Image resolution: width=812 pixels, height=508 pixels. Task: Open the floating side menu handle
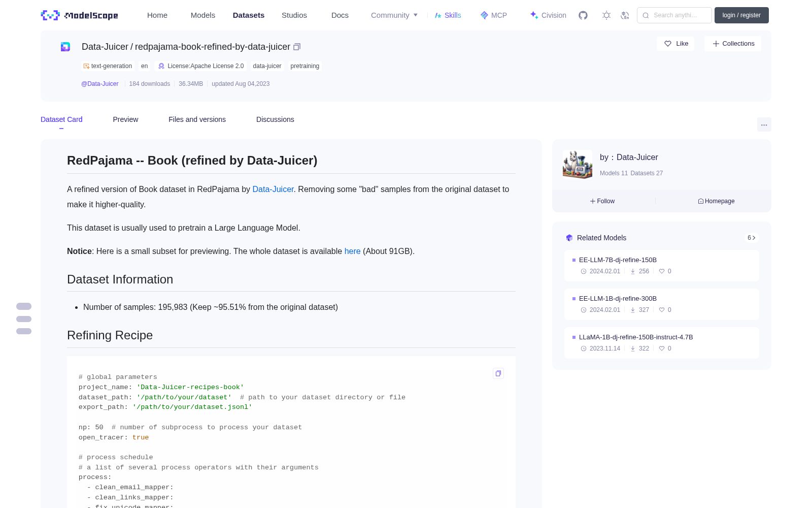tap(24, 319)
